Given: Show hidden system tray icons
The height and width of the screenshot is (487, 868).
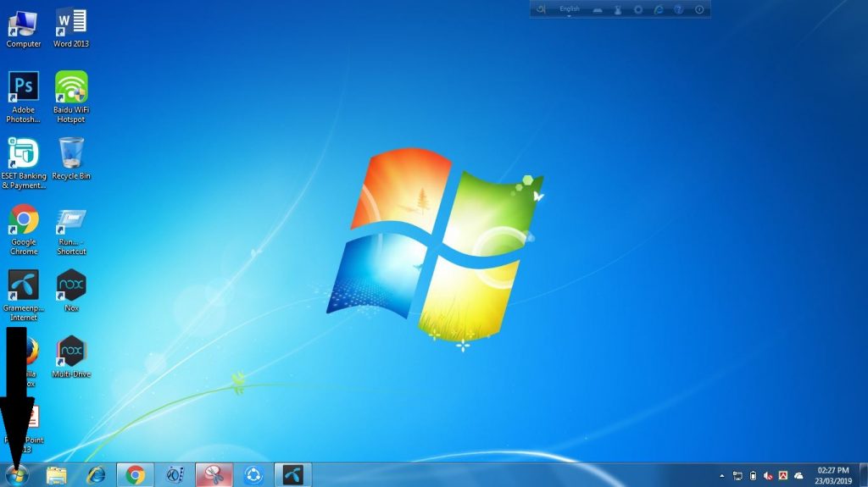Looking at the screenshot, I should coord(722,476).
